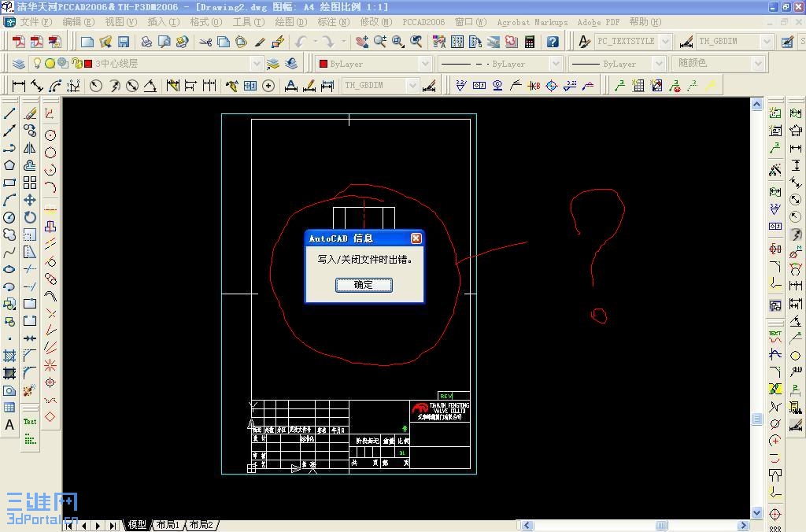This screenshot has height=532, width=806.
Task: Expand the 3中心线层 layer dropdown
Action: tap(256, 64)
